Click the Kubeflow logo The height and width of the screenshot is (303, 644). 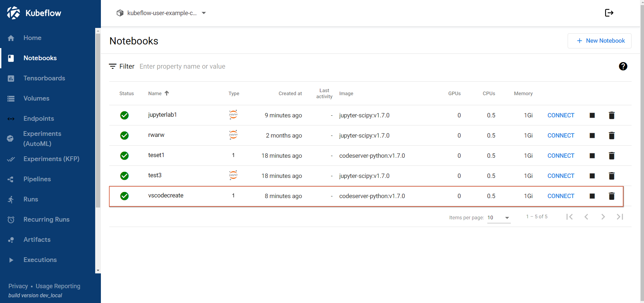click(34, 13)
